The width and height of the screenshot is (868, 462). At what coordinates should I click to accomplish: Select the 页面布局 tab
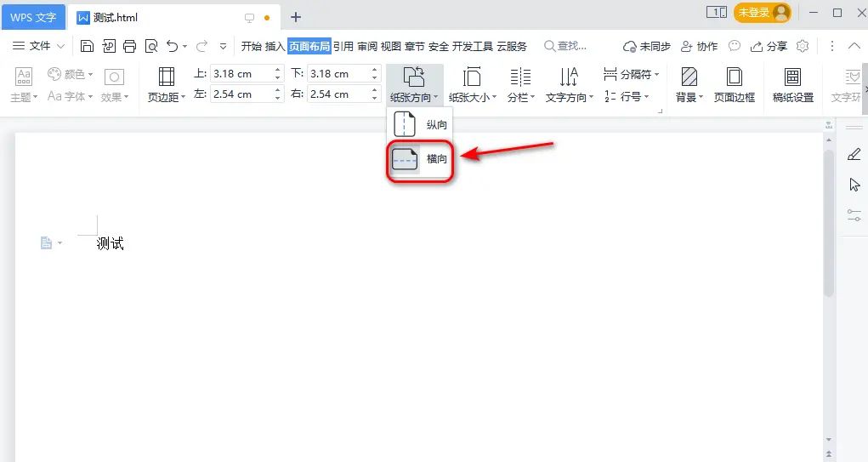tap(309, 46)
